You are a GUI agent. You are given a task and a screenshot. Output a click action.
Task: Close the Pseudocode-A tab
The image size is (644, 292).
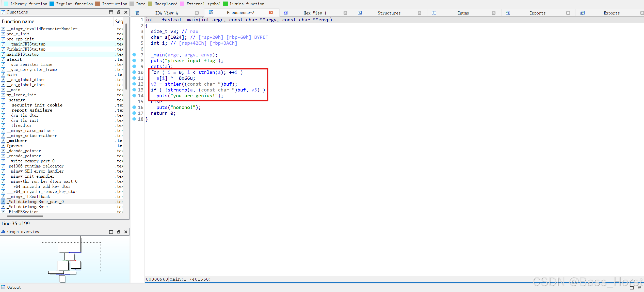[271, 12]
